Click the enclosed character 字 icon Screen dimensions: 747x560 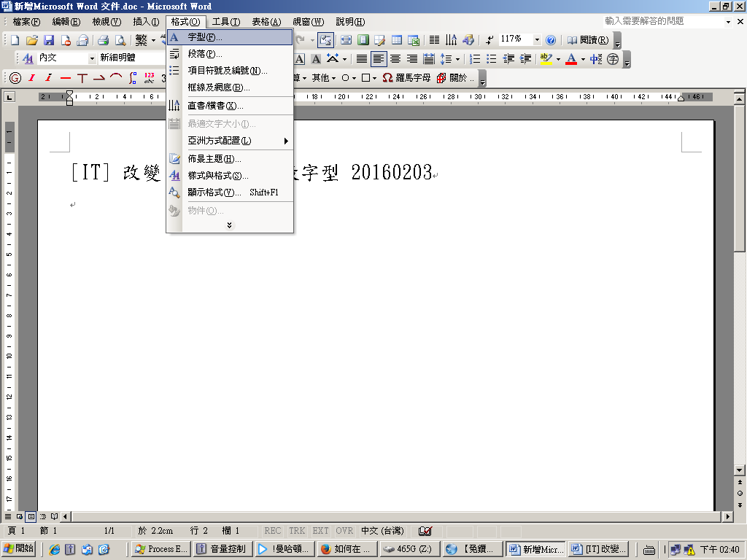click(x=613, y=59)
